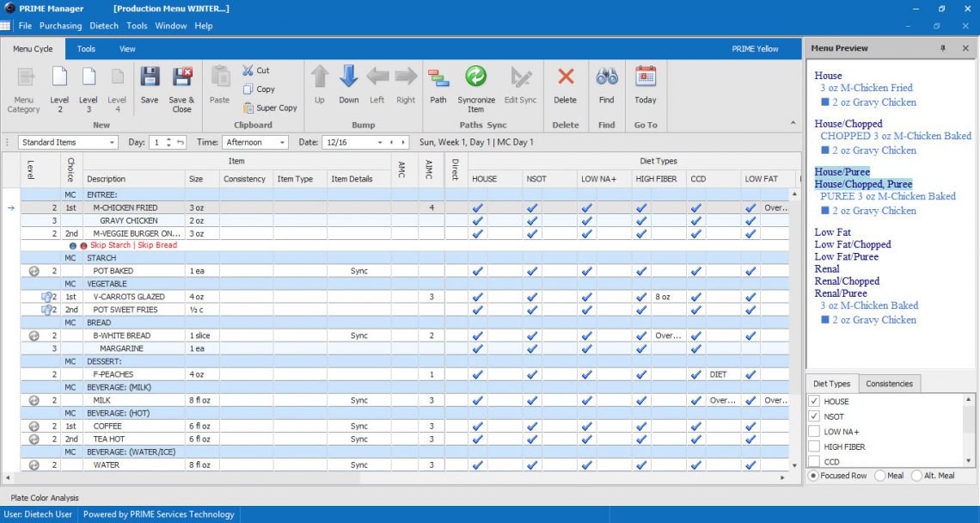
Task: Uncheck the HOUSE diet type checkbox
Action: 814,402
